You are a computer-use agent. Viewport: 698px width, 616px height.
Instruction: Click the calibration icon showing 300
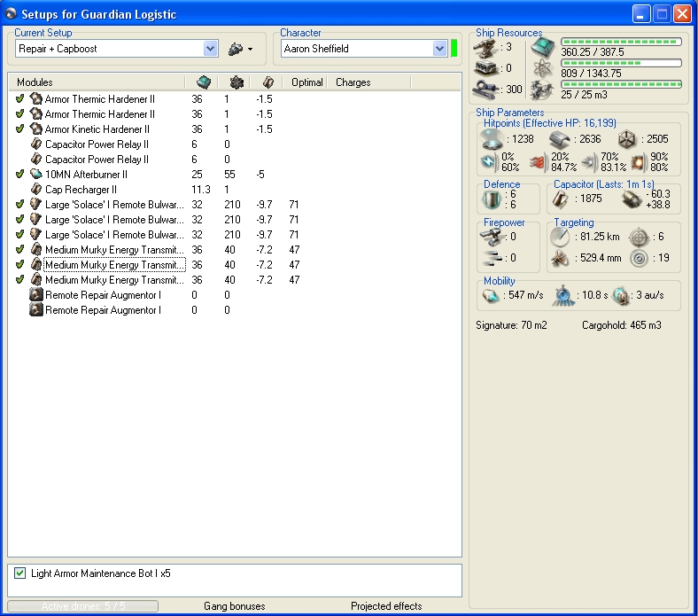point(485,90)
